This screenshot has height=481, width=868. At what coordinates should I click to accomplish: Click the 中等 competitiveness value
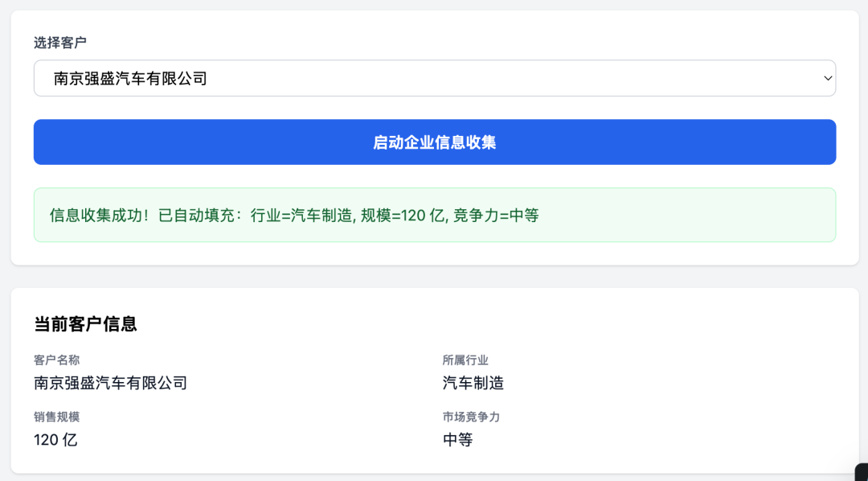tap(458, 440)
